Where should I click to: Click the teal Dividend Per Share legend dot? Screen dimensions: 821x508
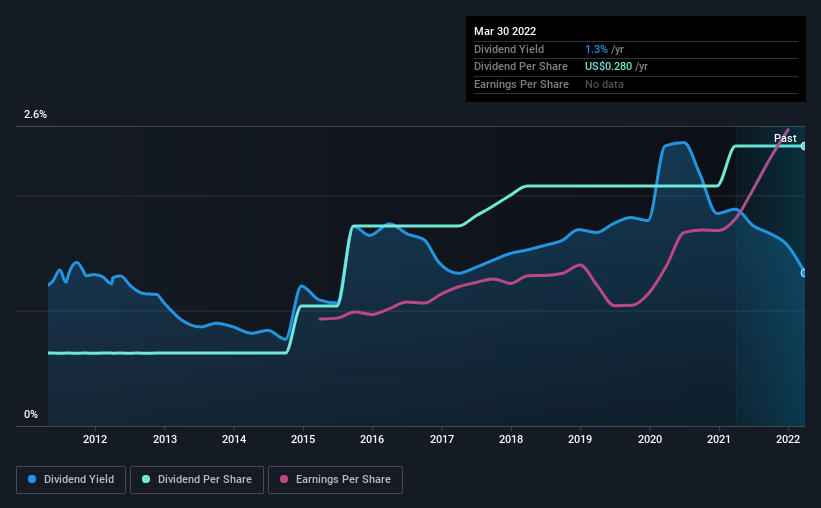146,479
